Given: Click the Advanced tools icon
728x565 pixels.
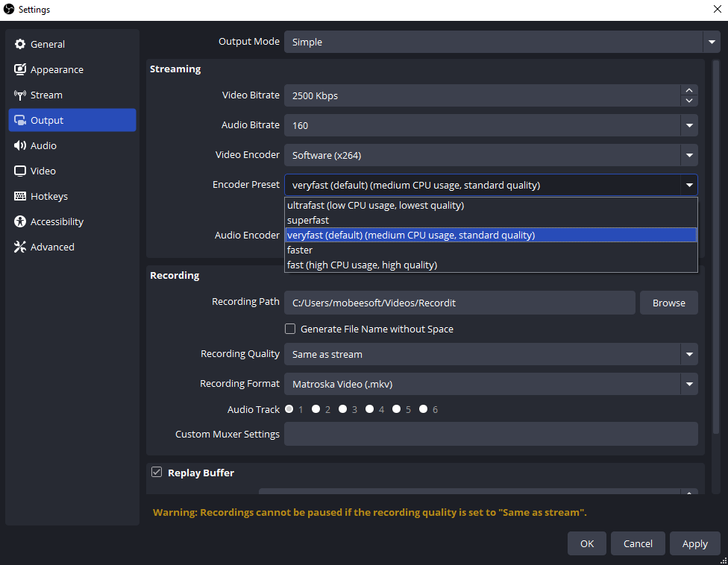Looking at the screenshot, I should click(20, 247).
